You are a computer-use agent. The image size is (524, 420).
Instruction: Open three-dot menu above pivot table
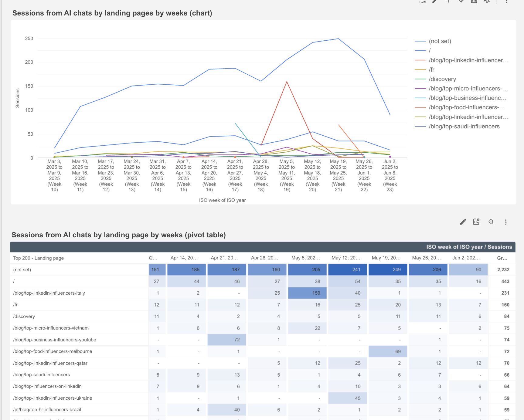point(506,222)
